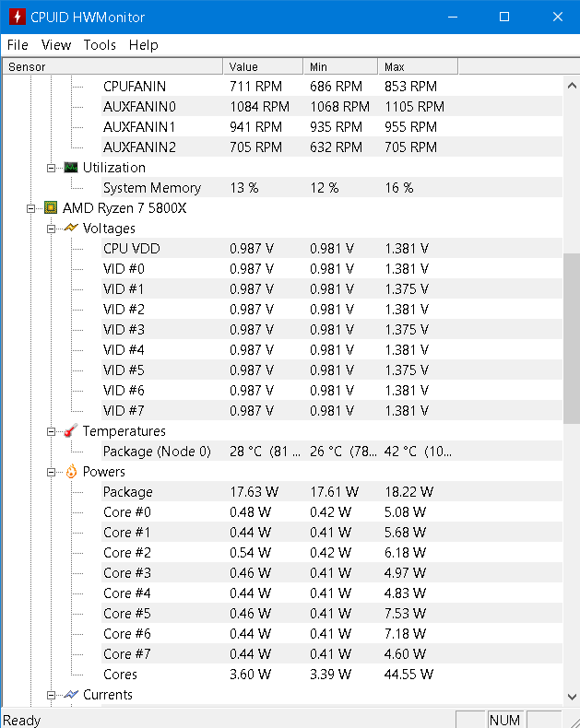Collapse the Voltages tree node
This screenshot has height=728, width=580.
click(x=51, y=229)
